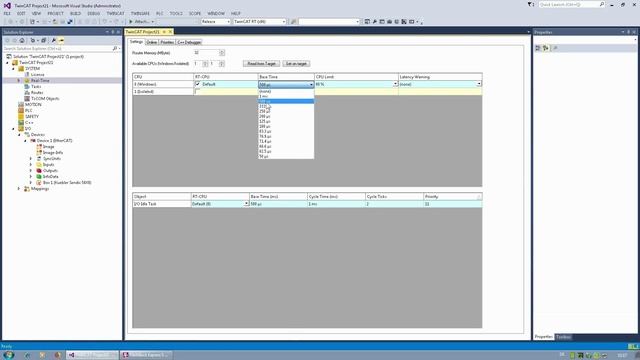Open the TOOLS menu
This screenshot has height=360, width=640.
click(x=176, y=13)
